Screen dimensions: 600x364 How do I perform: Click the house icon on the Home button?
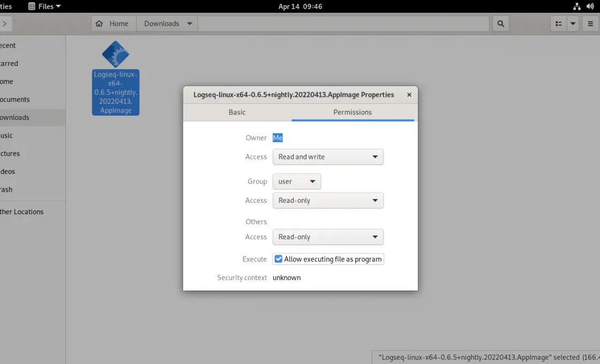[99, 24]
